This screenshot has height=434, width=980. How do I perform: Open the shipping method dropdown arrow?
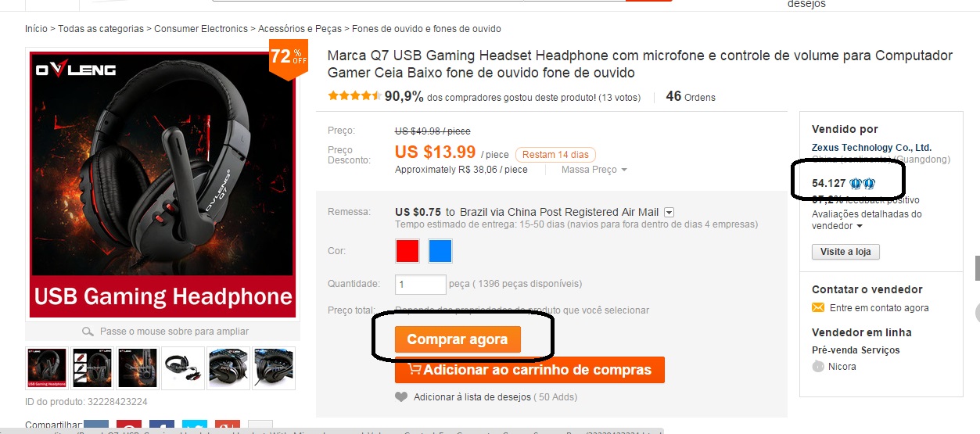point(669,212)
